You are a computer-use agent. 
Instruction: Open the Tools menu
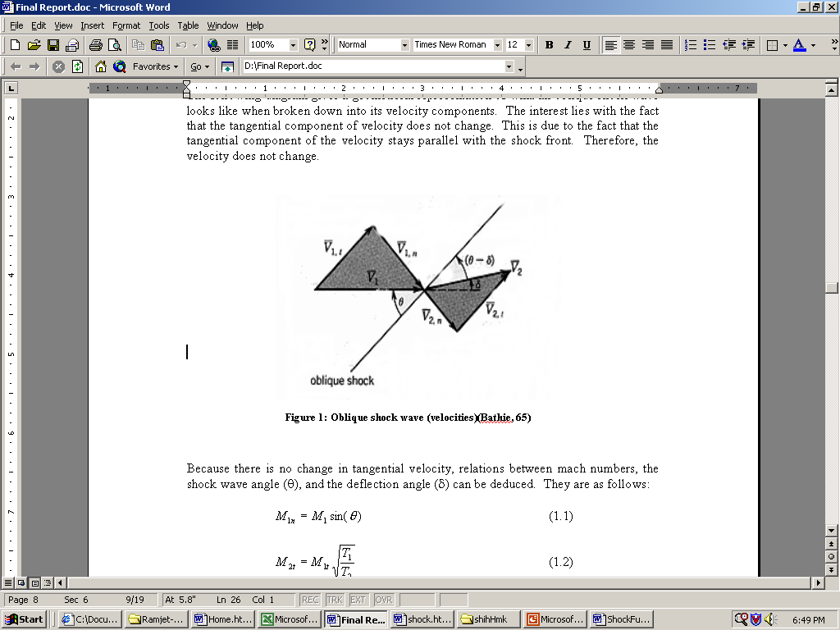159,25
